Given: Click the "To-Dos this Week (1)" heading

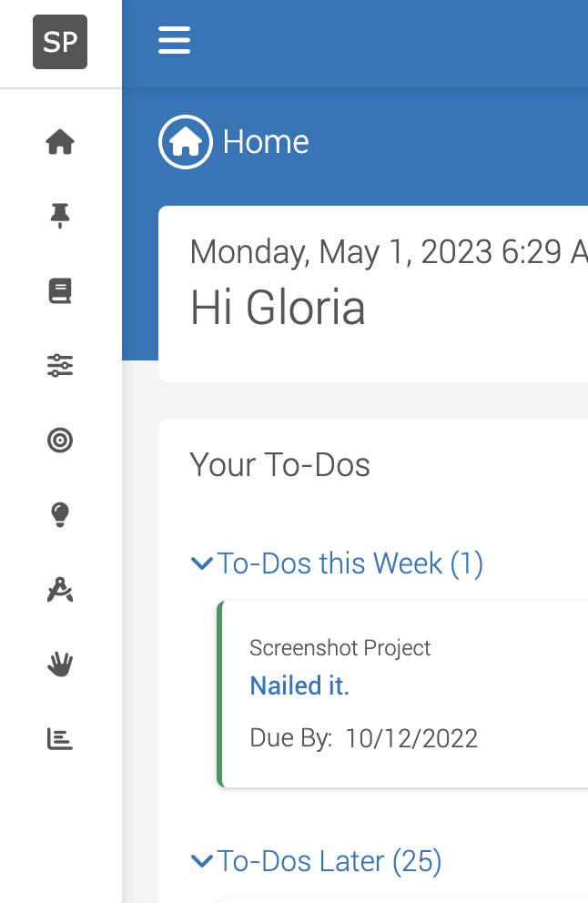Looking at the screenshot, I should coord(350,563).
